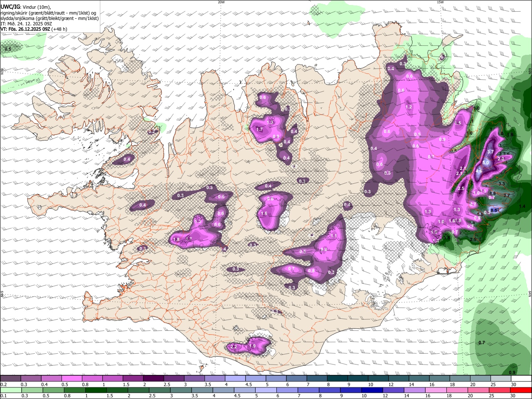The width and height of the screenshot is (532, 399).
Task: Click the '20W' longitude label
Action: click(221, 2)
